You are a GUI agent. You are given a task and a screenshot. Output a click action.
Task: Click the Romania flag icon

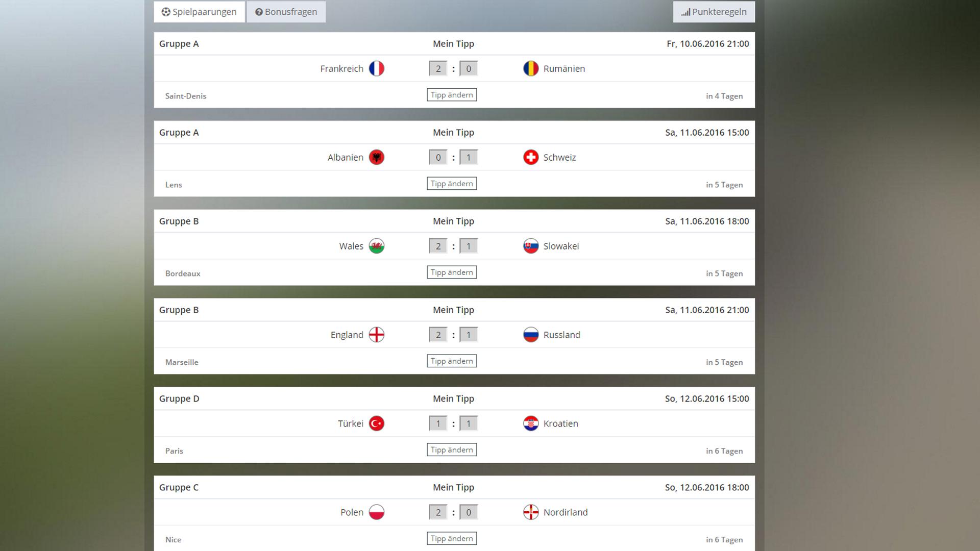click(x=531, y=68)
